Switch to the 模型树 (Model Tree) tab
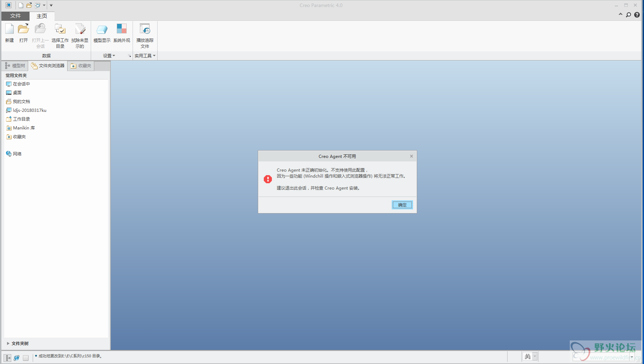This screenshot has width=644, height=364. 15,66
